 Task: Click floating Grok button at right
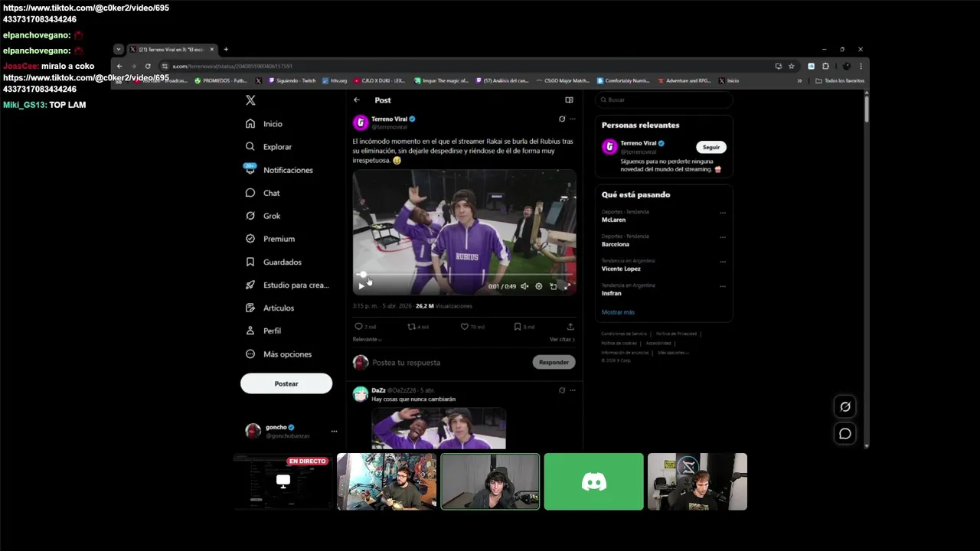point(845,407)
